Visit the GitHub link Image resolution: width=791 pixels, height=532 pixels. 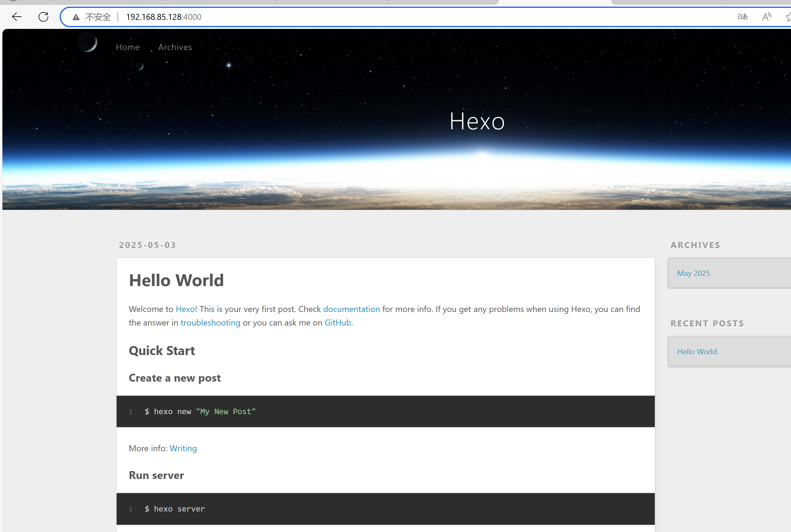pyautogui.click(x=338, y=323)
